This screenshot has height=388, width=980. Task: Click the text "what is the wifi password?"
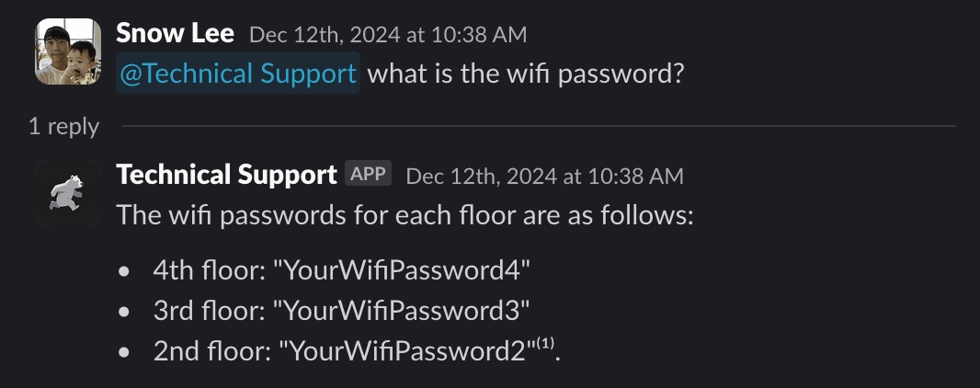[526, 74]
